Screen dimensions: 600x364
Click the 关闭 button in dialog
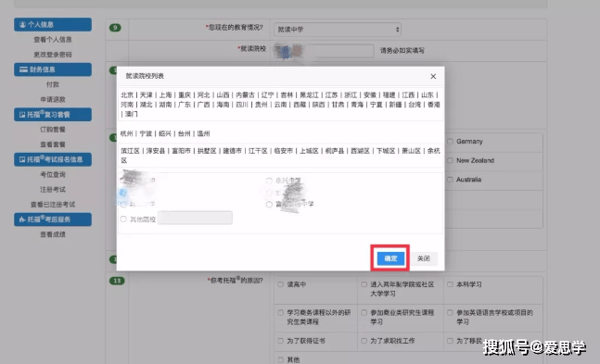[x=424, y=258]
